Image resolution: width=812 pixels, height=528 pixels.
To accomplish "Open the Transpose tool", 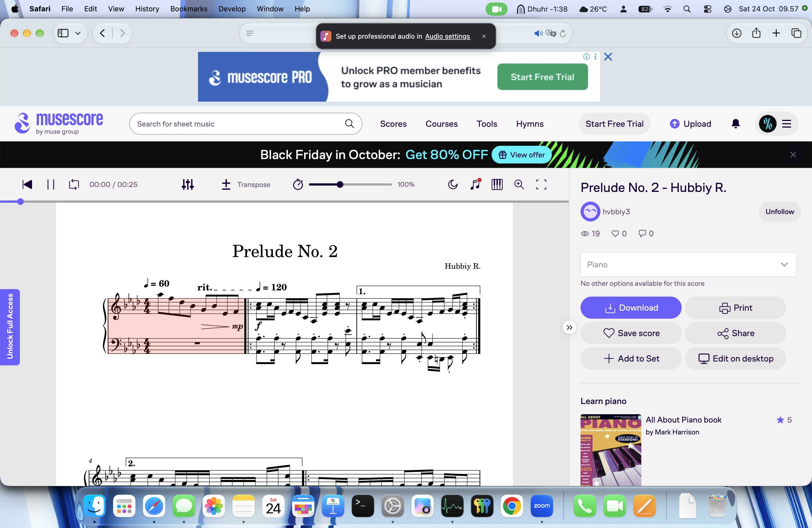I will pos(246,184).
